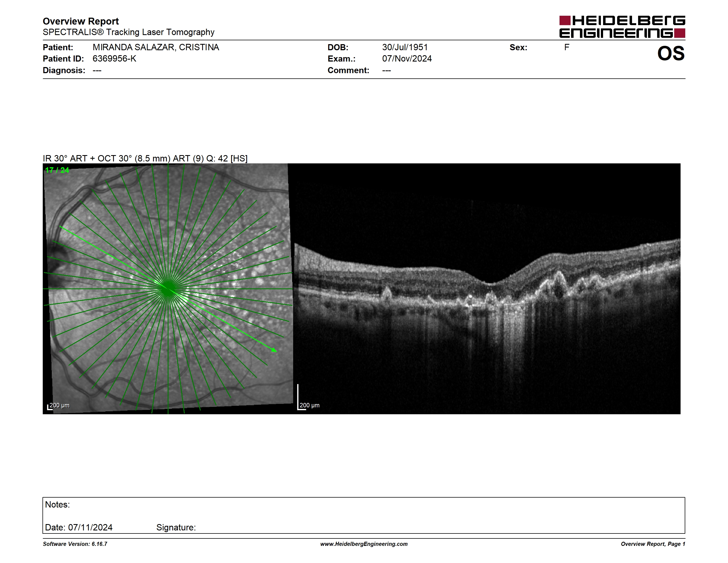Click the 'Exam.:' label
Viewport: 728px width, 563px height.
point(342,59)
